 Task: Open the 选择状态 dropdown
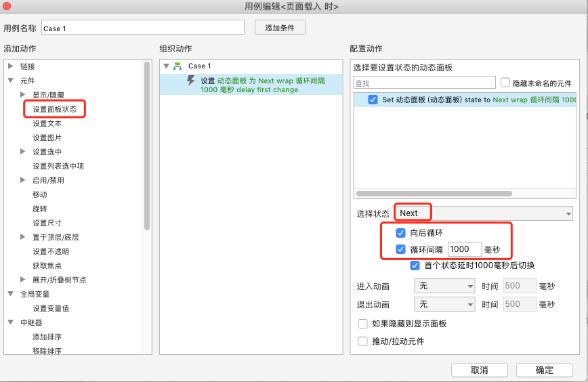click(484, 213)
